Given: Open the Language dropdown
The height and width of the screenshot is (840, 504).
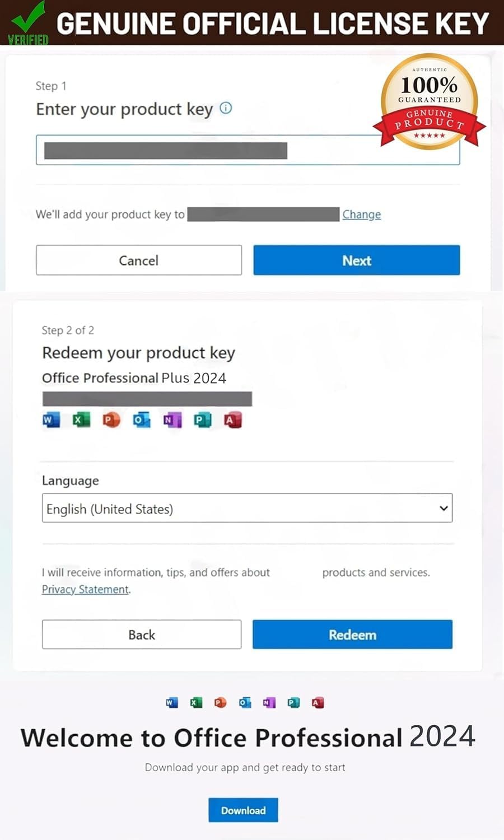Looking at the screenshot, I should click(247, 508).
